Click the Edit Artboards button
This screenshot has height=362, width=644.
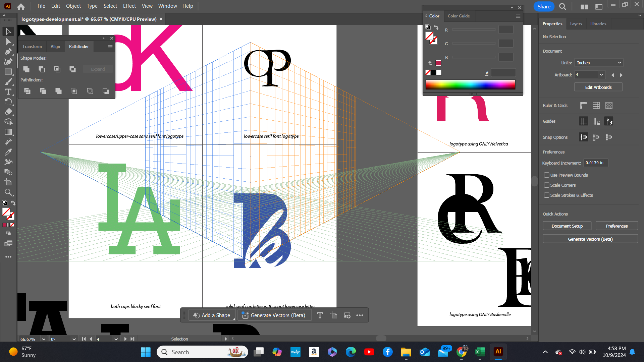tap(598, 87)
